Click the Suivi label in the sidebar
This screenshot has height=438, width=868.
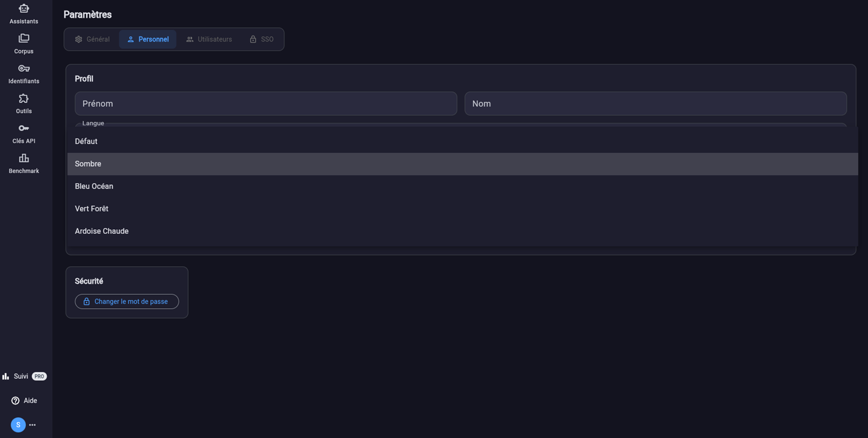21,377
